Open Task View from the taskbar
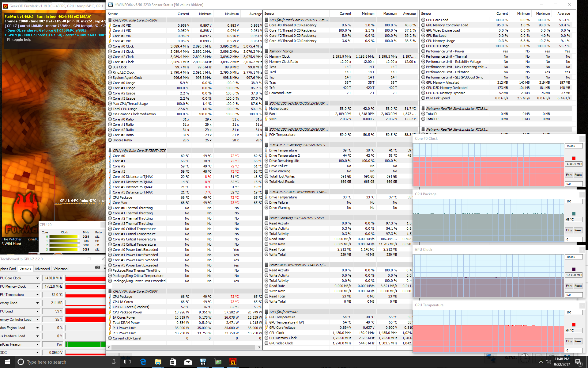This screenshot has width=588, height=368. click(127, 362)
